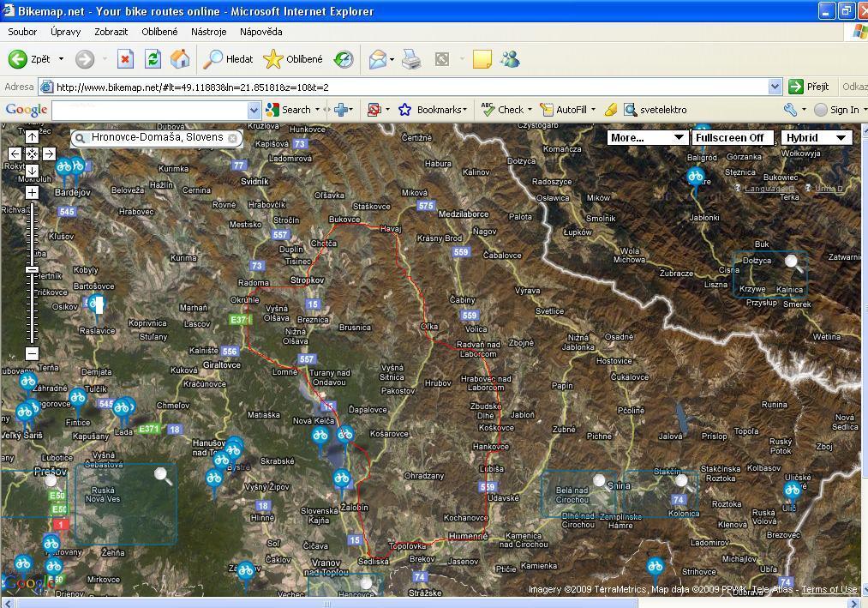868x608 pixels.
Task: Pan the map right with arrow button
Action: (x=49, y=154)
